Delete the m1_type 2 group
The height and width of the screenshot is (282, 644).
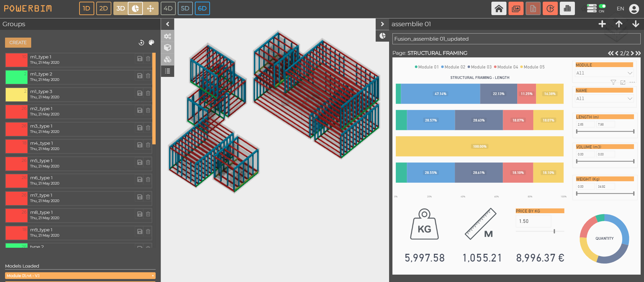pyautogui.click(x=148, y=76)
